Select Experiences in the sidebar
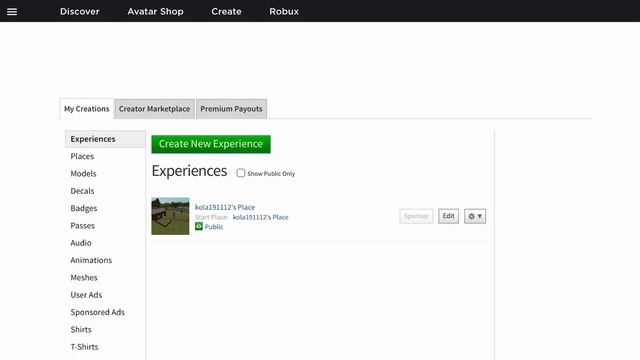The height and width of the screenshot is (360, 640). coord(105,139)
